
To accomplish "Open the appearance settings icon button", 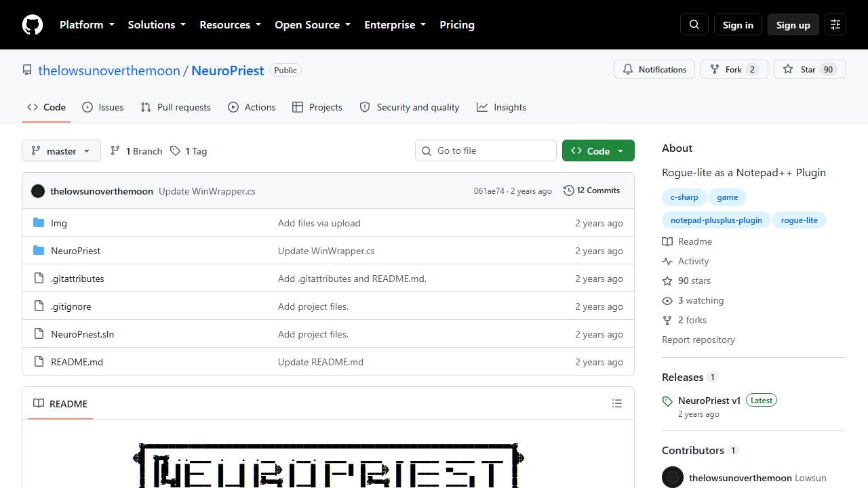I will 835,25.
